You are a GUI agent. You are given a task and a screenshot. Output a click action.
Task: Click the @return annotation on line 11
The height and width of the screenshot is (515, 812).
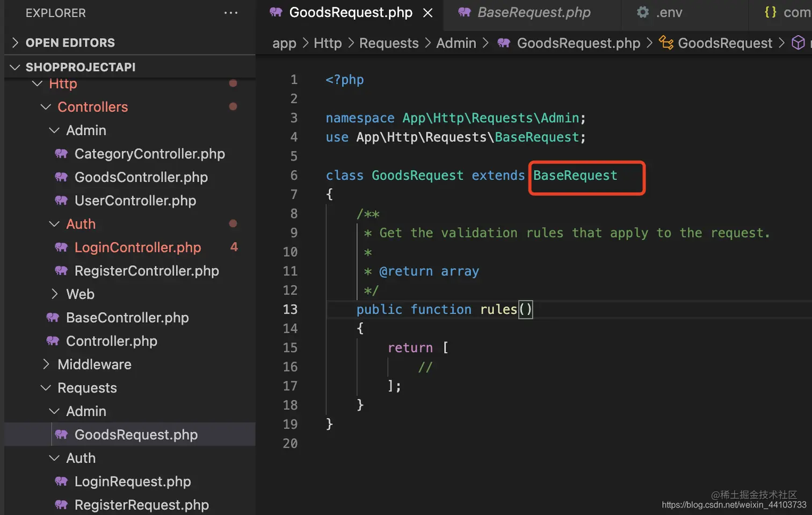[x=406, y=271]
